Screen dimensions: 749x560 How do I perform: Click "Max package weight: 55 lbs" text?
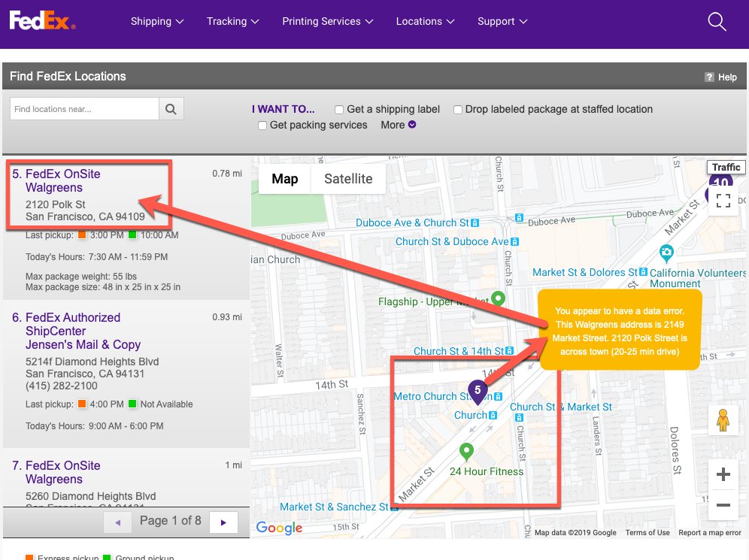point(81,277)
